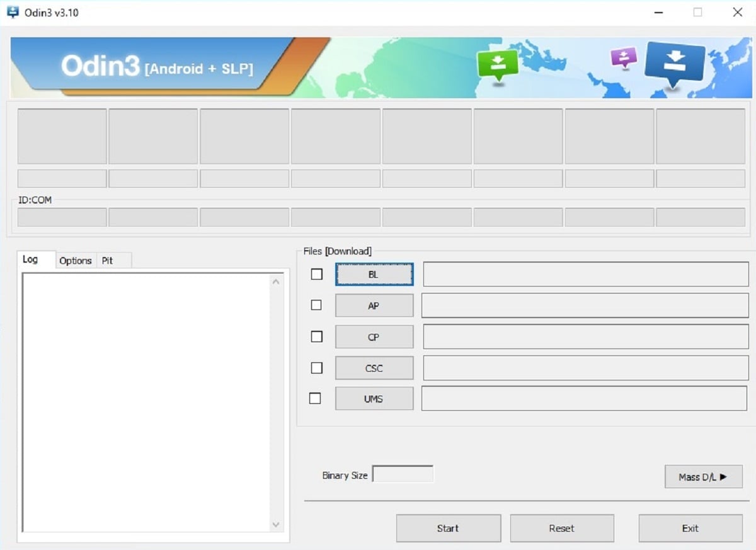The width and height of the screenshot is (756, 550).
Task: Browse for AP firmware file button
Action: (374, 306)
